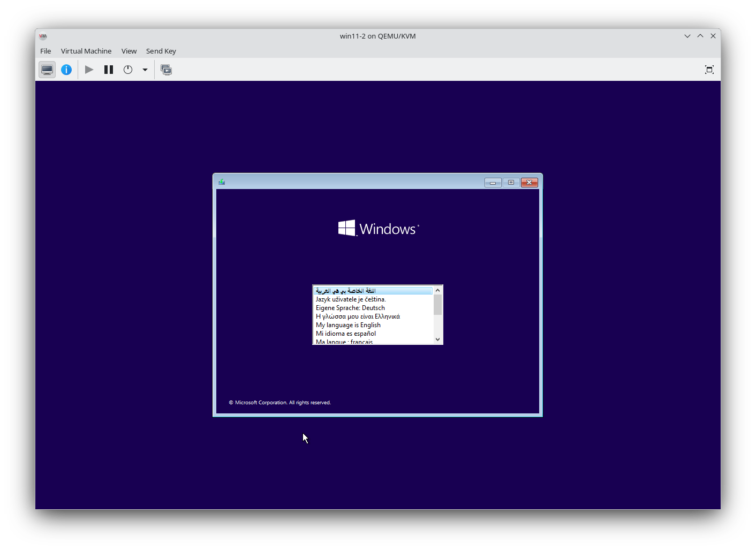Maximize the win11-2 QEMU/KVM window

tap(700, 36)
